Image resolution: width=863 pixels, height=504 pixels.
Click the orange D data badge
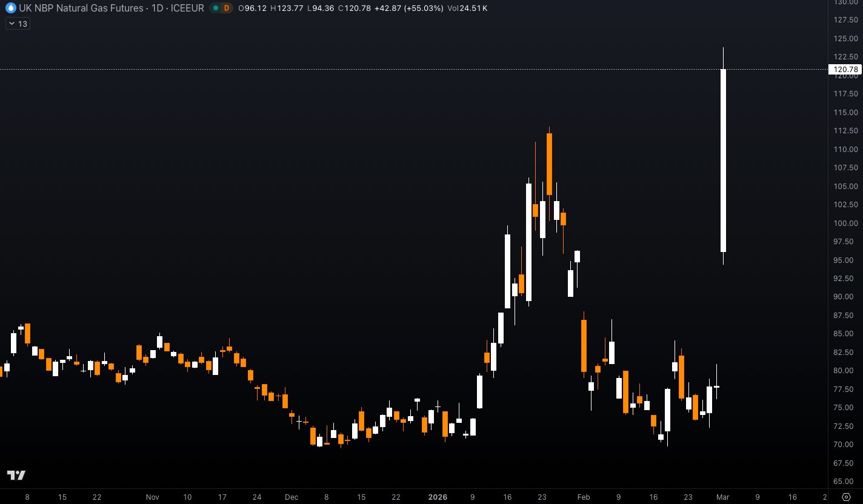pos(227,8)
